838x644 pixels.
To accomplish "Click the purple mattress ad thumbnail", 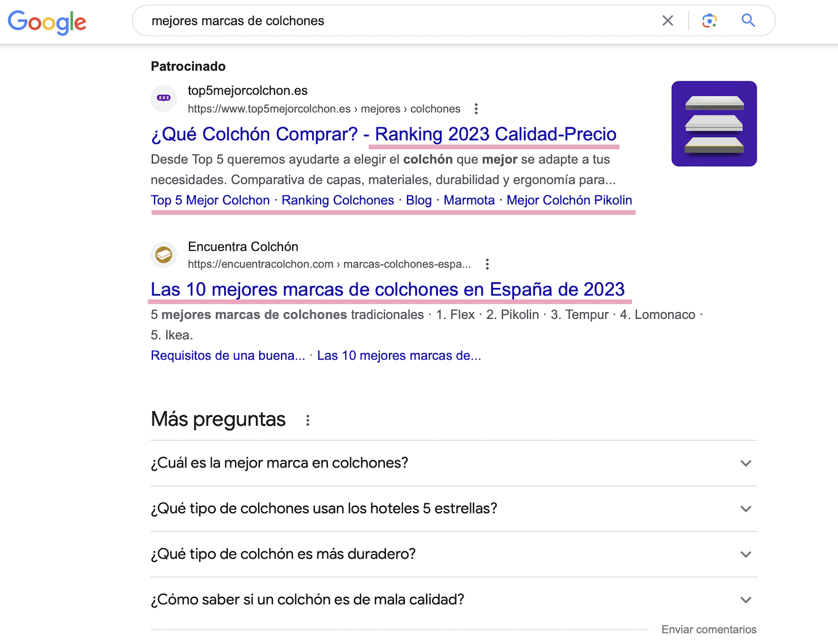I will point(714,123).
